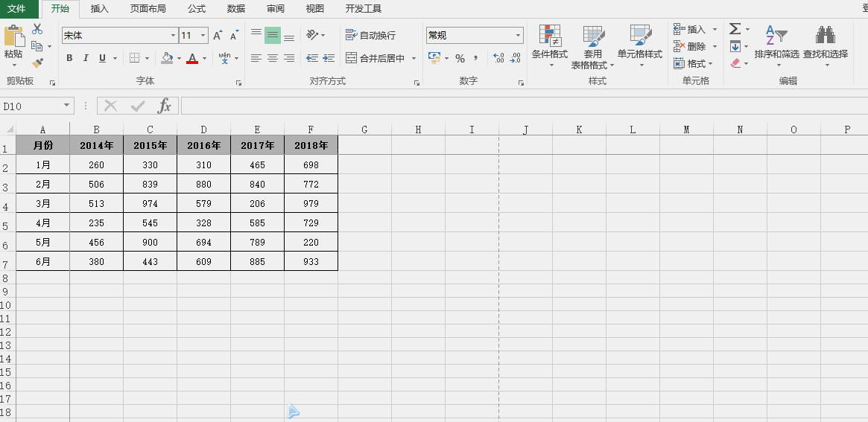Apply the red font color
Viewport: 868px width, 422px height.
point(192,58)
